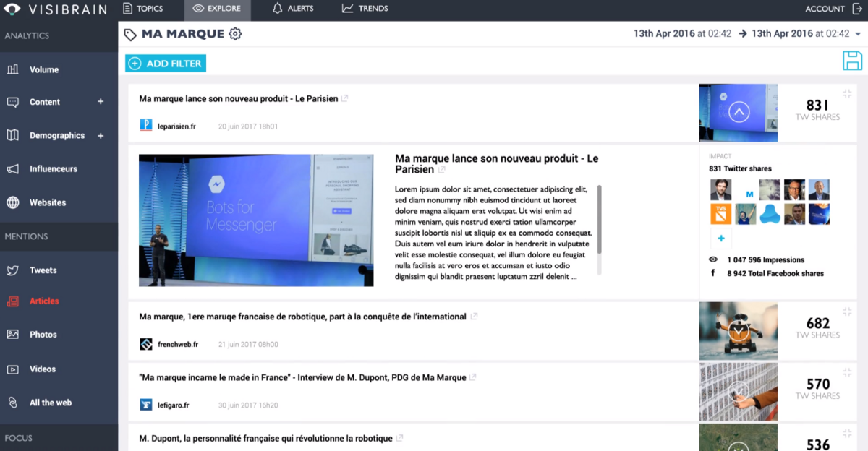
Task: Click the shrink icon on the 536 shares card
Action: coord(847,433)
